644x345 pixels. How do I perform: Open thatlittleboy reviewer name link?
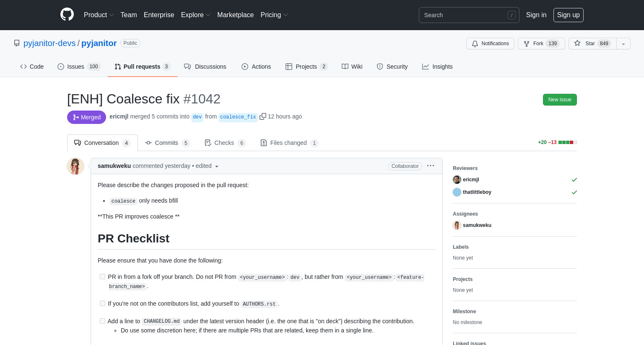(x=477, y=192)
